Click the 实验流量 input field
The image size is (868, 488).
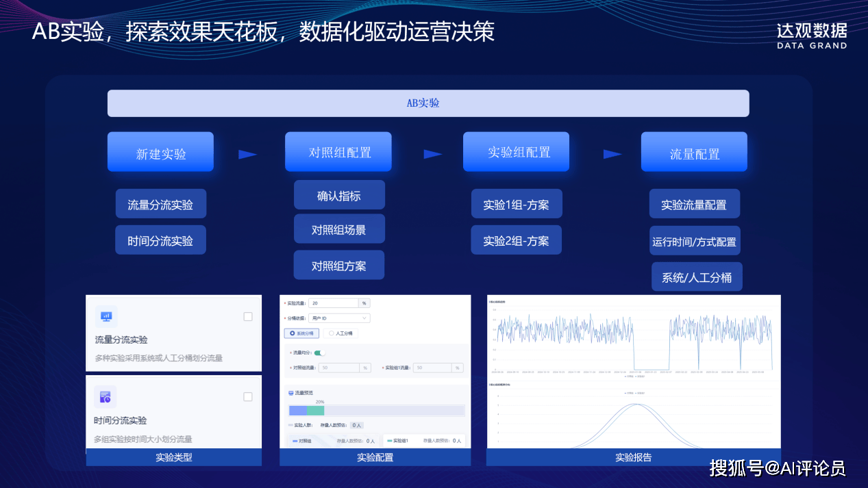point(334,303)
